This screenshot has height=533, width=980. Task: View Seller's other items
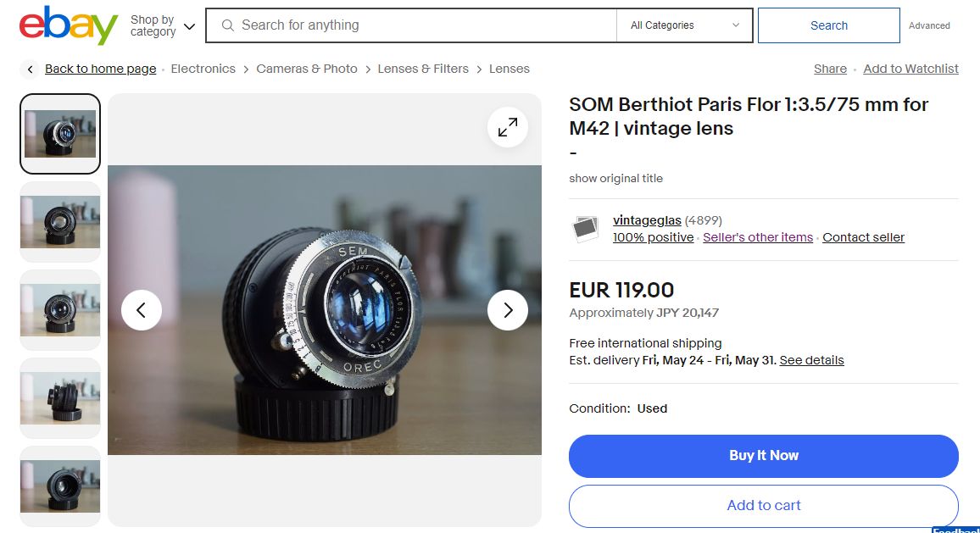point(758,237)
